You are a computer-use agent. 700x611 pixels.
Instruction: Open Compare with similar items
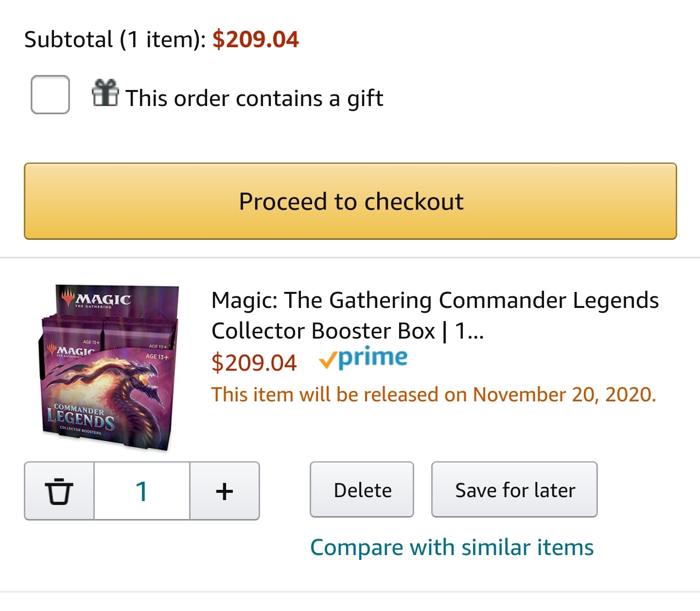452,547
